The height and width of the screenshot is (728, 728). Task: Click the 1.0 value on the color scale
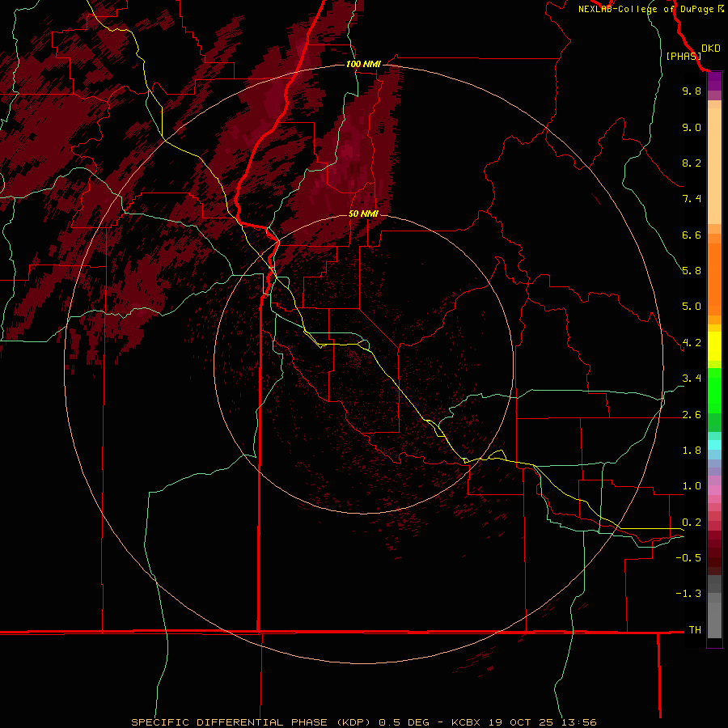tap(692, 486)
